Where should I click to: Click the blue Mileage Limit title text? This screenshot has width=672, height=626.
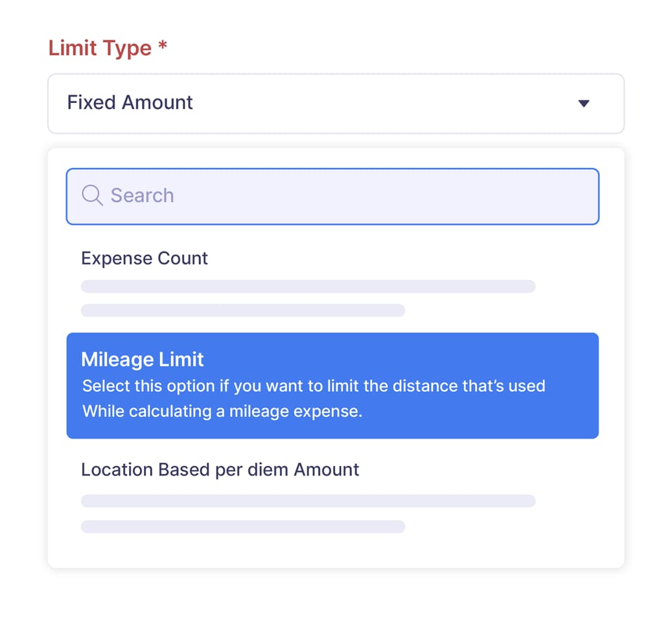click(x=142, y=359)
